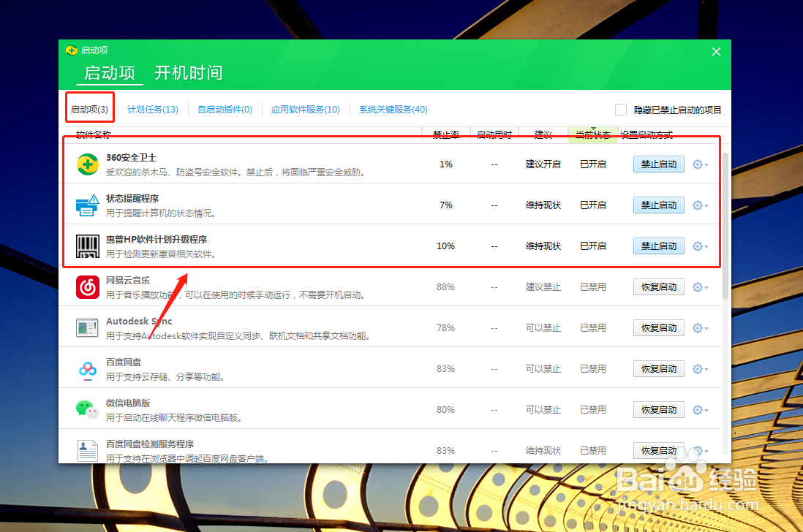Expand startup method dropdown for 网易云音乐
This screenshot has width=803, height=532.
706,286
